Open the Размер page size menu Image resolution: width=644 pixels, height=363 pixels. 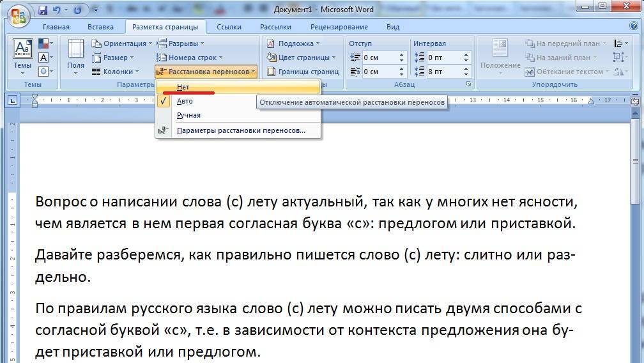click(x=113, y=58)
